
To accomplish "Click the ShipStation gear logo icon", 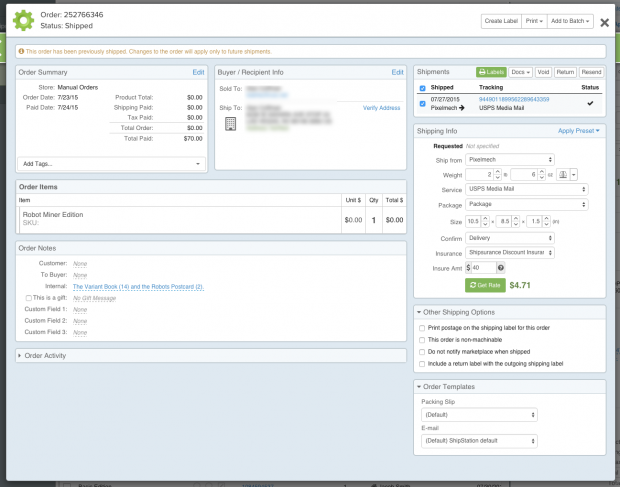I will (23, 21).
